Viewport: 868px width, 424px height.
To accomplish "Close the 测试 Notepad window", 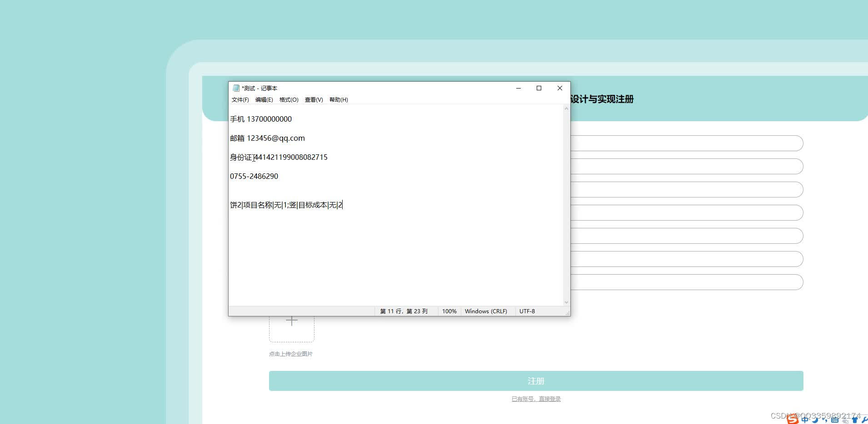I will 560,88.
